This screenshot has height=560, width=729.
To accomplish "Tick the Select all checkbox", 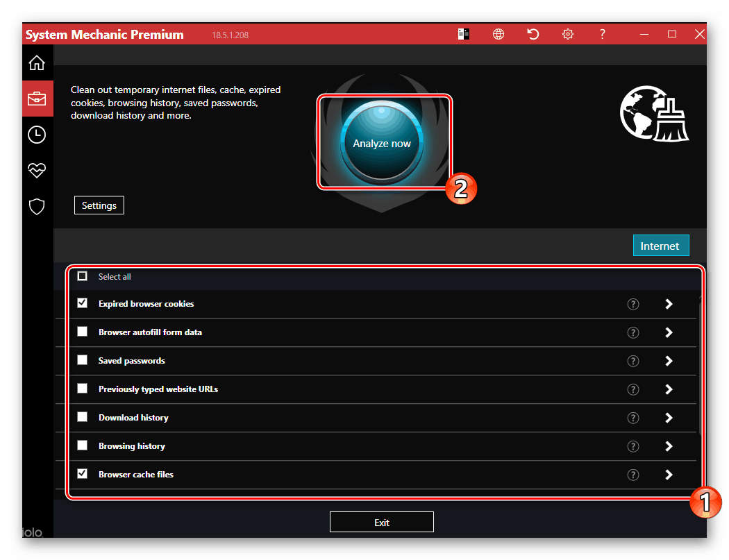I will (83, 276).
